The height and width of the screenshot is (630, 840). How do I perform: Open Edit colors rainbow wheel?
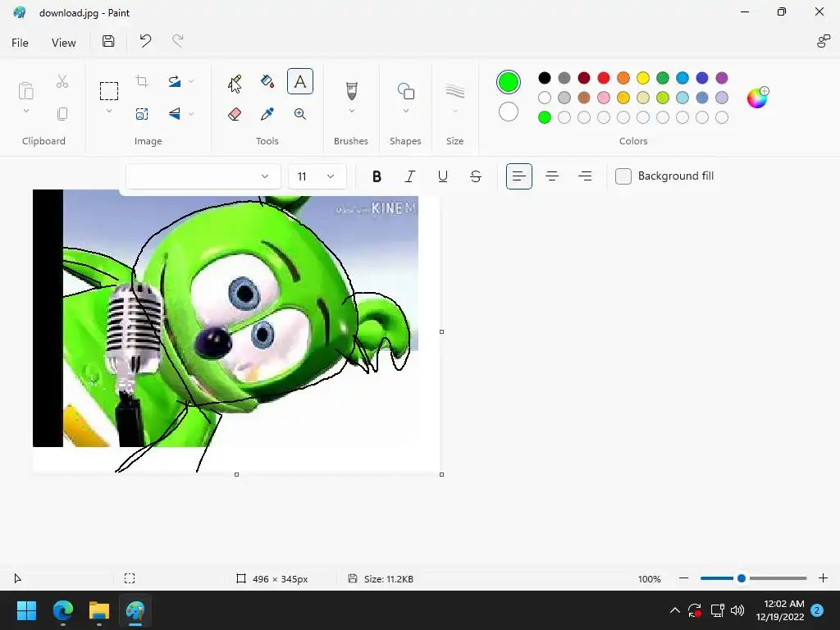tap(757, 98)
